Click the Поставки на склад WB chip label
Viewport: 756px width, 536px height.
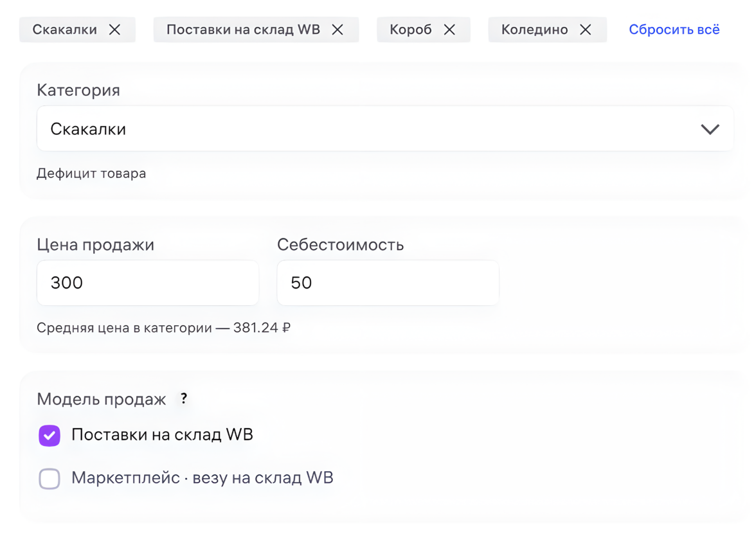(243, 30)
